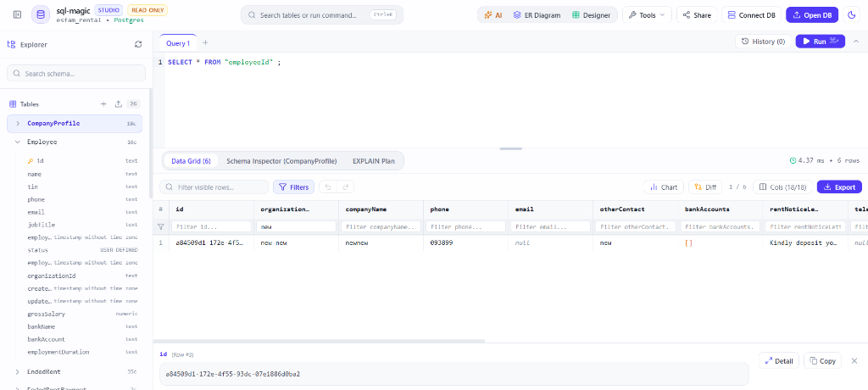Click the funnel icon in filter row
Image resolution: width=868 pixels, height=390 pixels.
click(x=161, y=226)
